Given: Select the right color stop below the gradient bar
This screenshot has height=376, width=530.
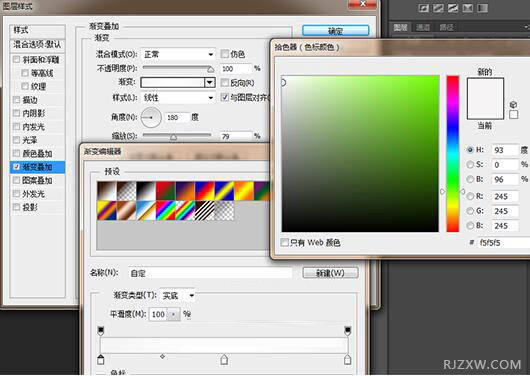Looking at the screenshot, I should (347, 359).
